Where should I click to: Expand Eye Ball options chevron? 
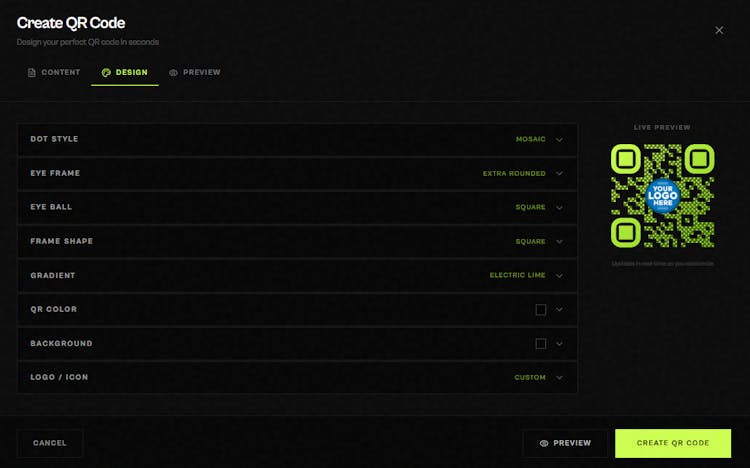560,208
